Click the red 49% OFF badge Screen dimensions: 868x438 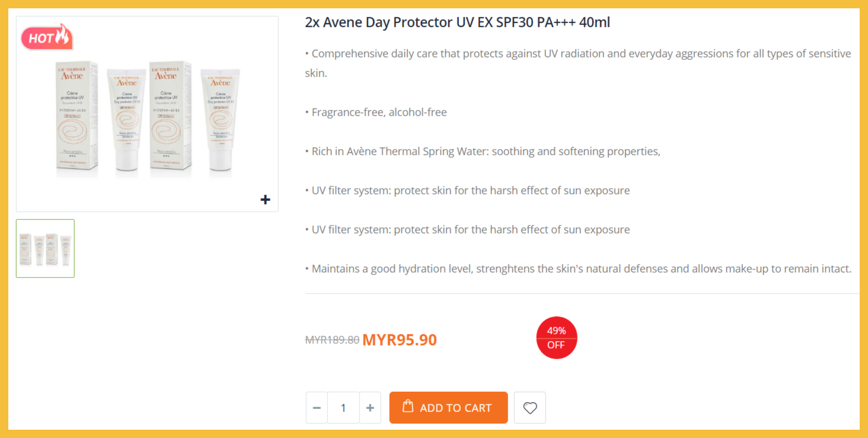pos(556,338)
